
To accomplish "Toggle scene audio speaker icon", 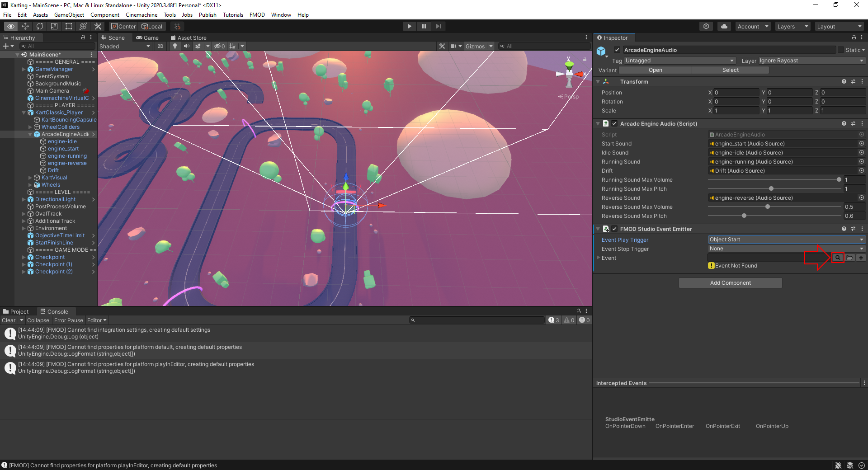I will coord(186,46).
